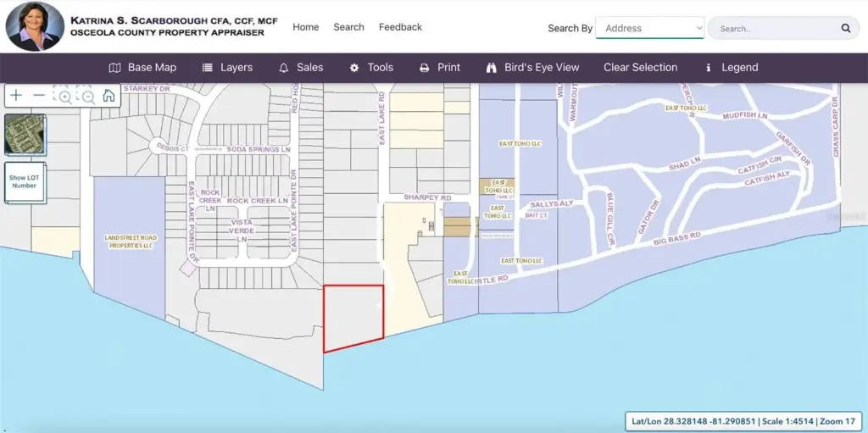Viewport: 868px width, 433px height.
Task: Click the property appraiser portrait photo
Action: tap(35, 26)
